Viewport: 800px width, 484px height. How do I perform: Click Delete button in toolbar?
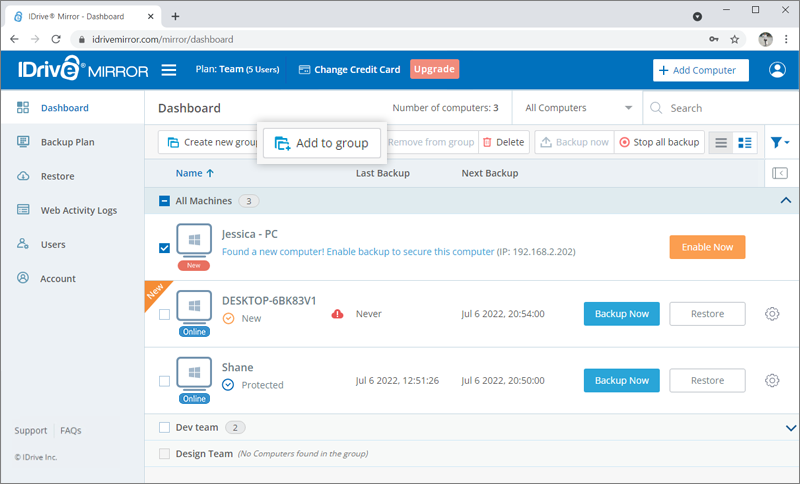(504, 142)
